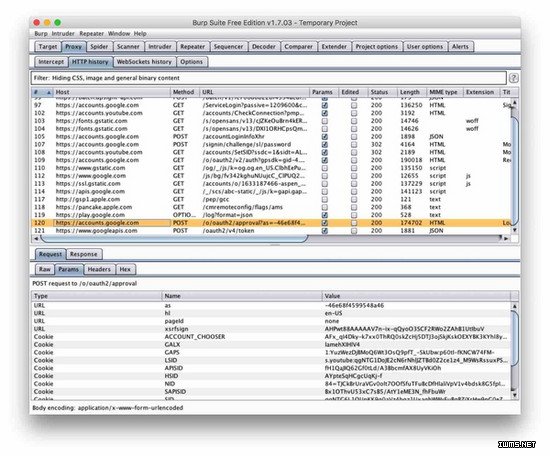Viewport: 550px width, 456px height.
Task: Open the filter help question-mark icon
Action: coord(514,78)
